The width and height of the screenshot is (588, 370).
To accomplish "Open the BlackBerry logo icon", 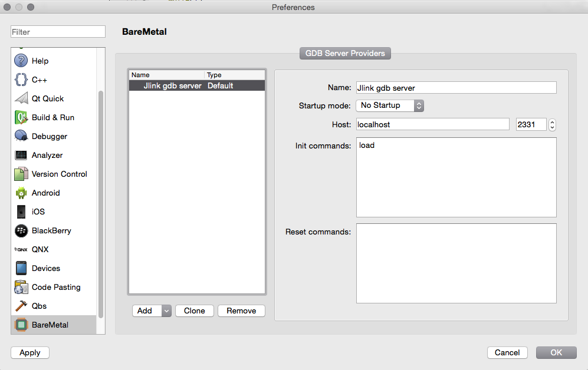I will [21, 230].
